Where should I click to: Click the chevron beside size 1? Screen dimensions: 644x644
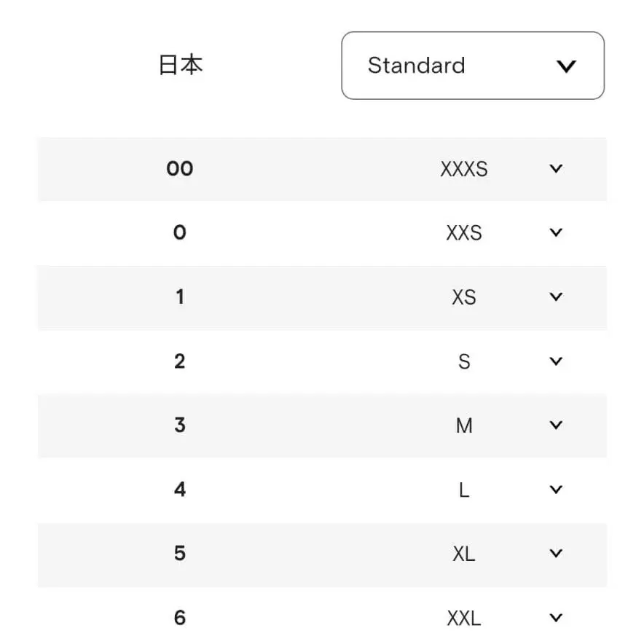click(556, 297)
